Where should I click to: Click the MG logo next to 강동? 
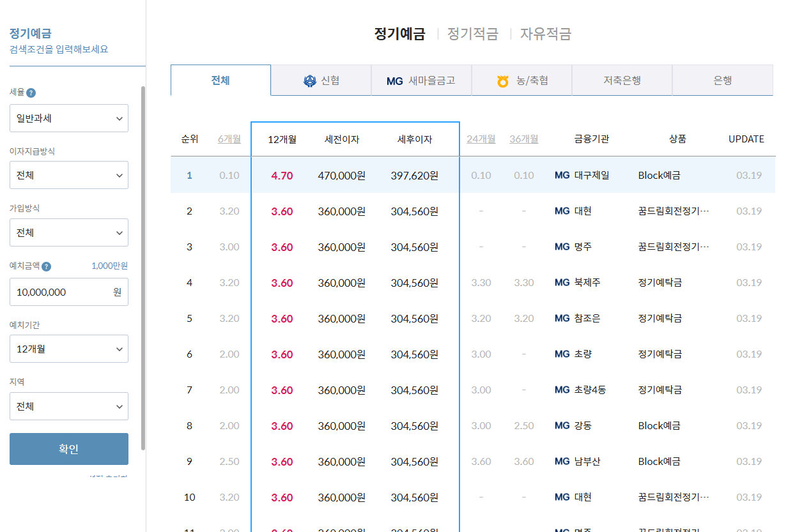tap(562, 425)
